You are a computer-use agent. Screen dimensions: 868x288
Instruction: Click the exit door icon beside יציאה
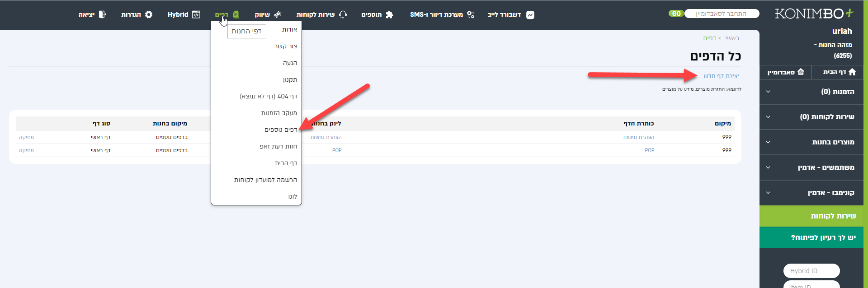click(103, 14)
